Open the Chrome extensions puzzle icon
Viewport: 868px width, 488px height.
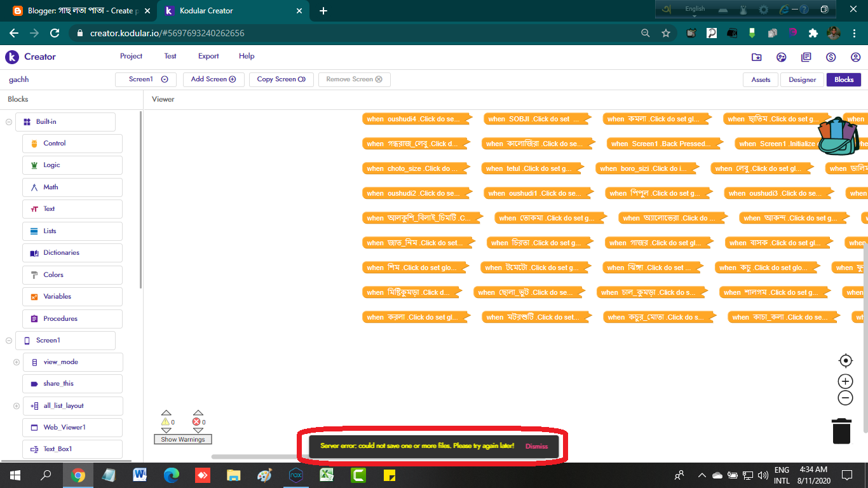click(x=813, y=33)
